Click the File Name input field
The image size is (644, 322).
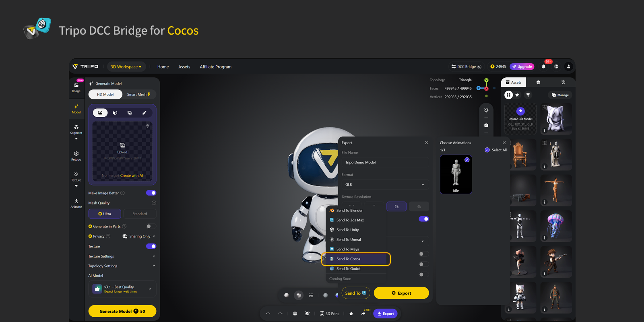tap(384, 162)
